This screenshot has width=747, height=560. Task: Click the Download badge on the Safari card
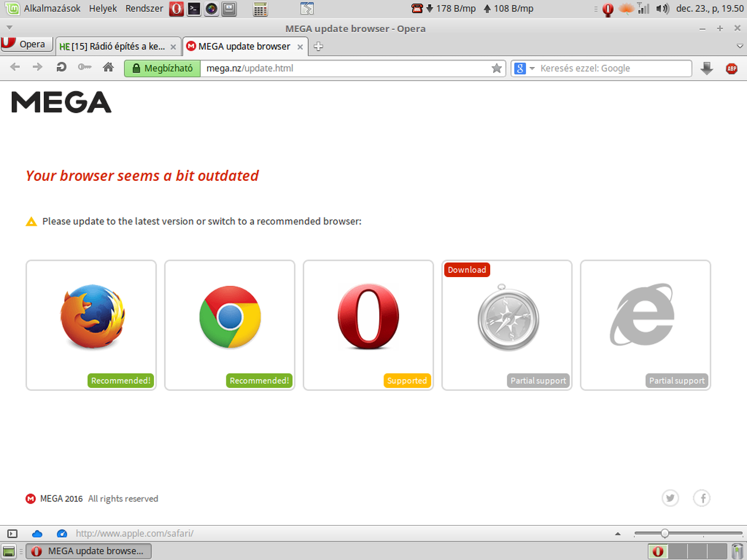(467, 269)
